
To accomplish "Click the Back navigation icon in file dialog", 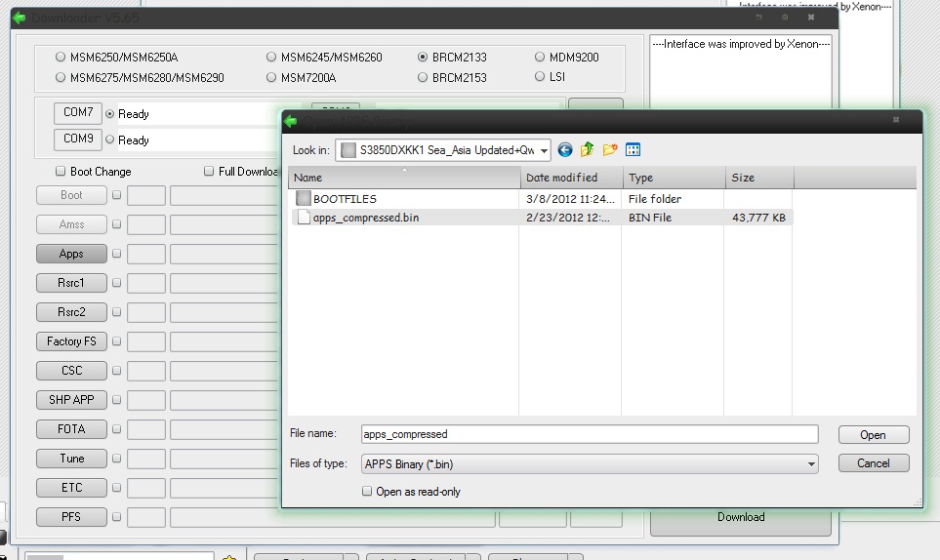I will pos(565,150).
